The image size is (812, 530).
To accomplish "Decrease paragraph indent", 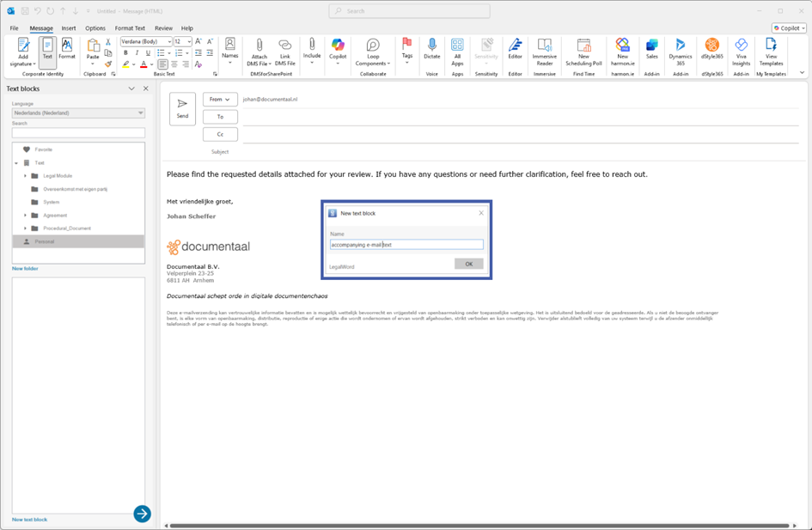I will 198,52.
